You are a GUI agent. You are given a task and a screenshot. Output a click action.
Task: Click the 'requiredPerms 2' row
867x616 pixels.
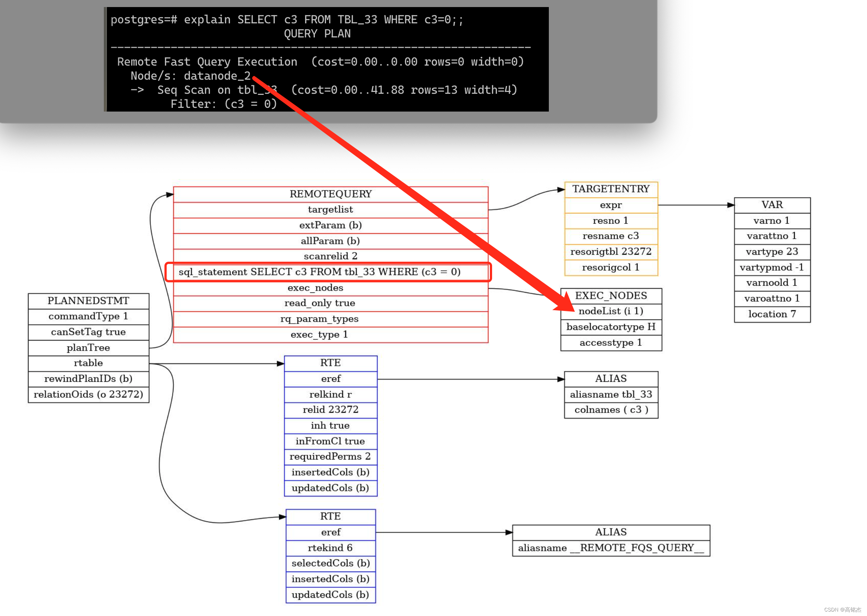click(330, 457)
